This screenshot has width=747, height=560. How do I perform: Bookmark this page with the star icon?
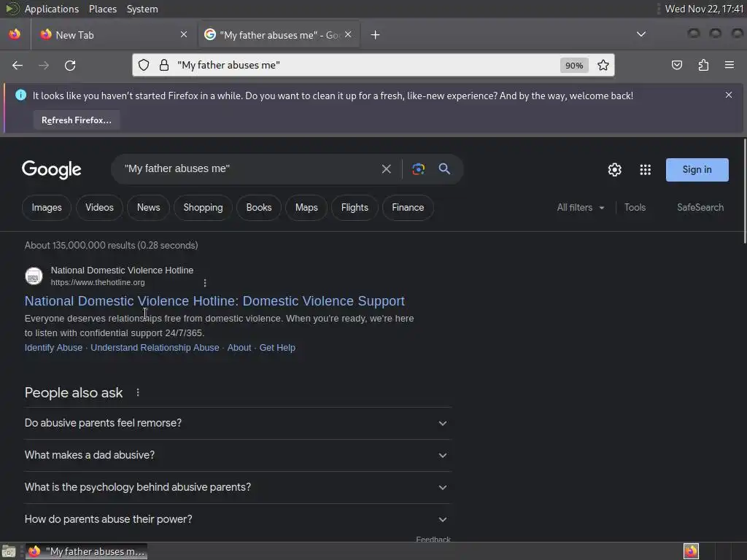(x=603, y=65)
